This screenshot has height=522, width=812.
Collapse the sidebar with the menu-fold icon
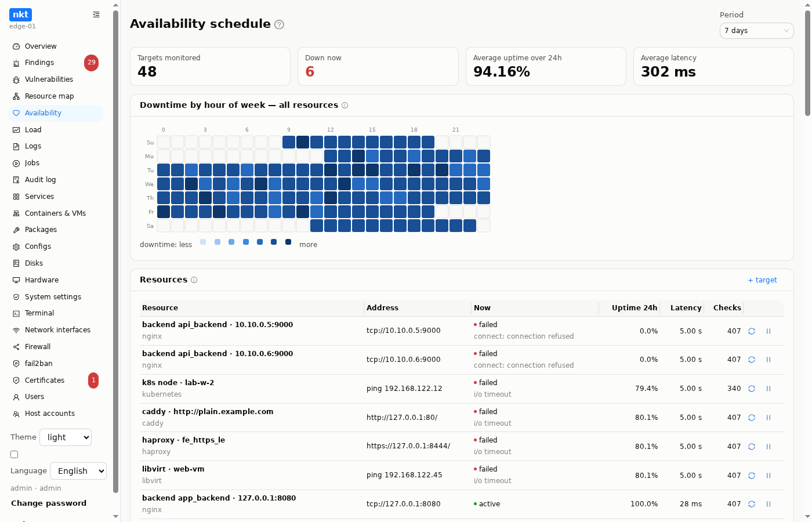[96, 14]
